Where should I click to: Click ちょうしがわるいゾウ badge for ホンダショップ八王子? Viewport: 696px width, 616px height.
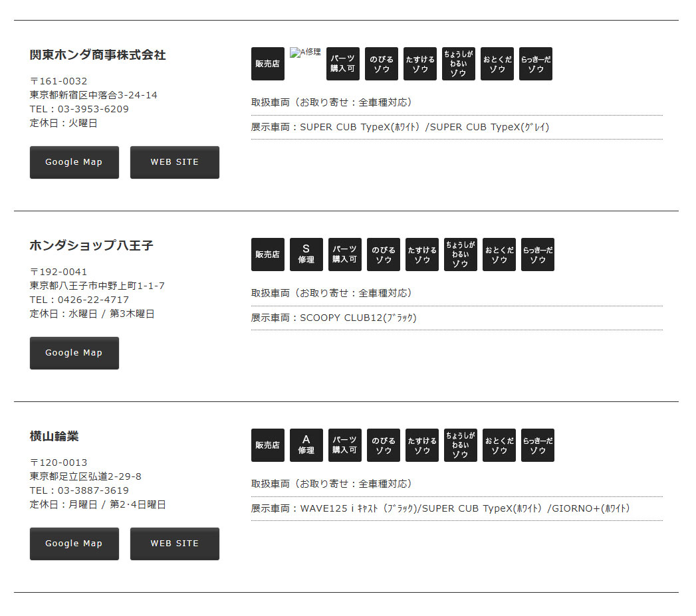point(461,255)
